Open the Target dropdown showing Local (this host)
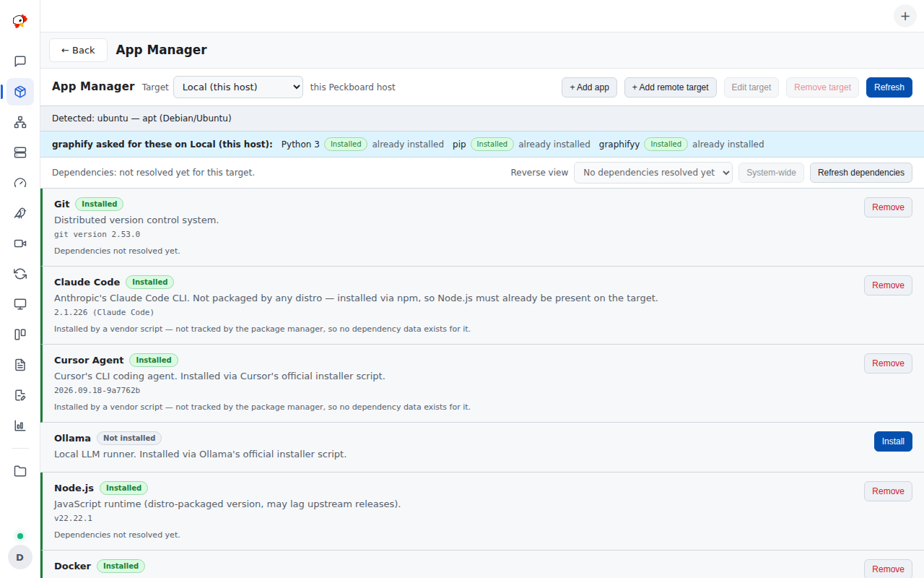The width and height of the screenshot is (924, 578). coord(238,87)
